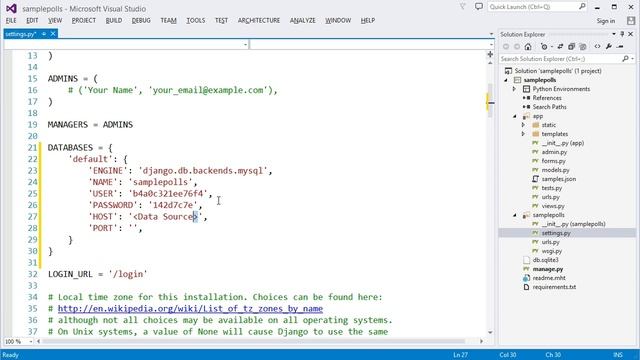Open the ARCHITECTURE menu
The width and height of the screenshot is (640, 360).
259,20
